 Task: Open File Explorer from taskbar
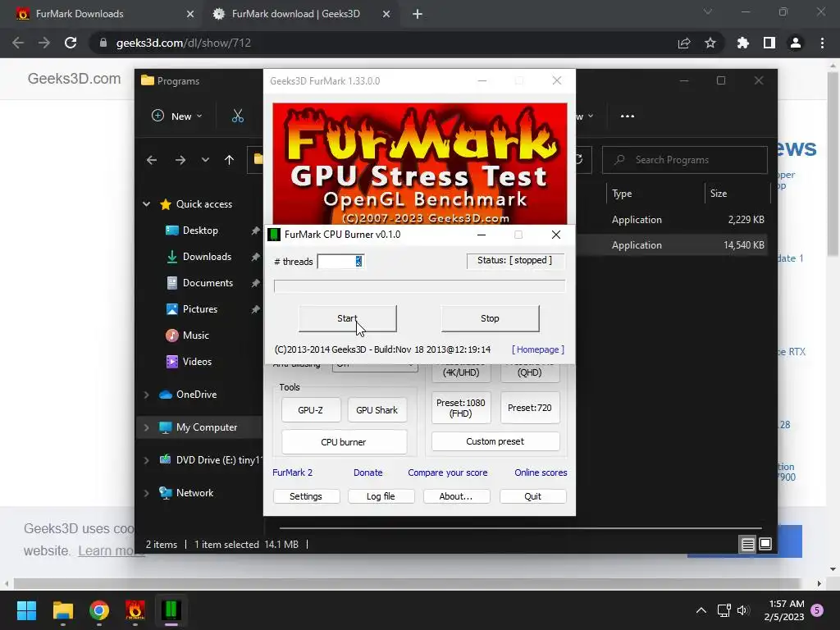click(63, 610)
